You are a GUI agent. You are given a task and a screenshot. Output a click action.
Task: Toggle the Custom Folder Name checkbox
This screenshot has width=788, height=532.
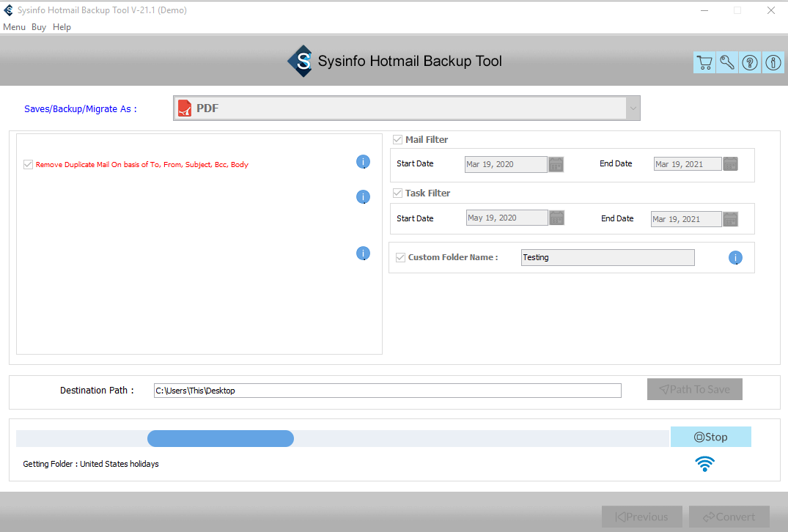pos(400,257)
